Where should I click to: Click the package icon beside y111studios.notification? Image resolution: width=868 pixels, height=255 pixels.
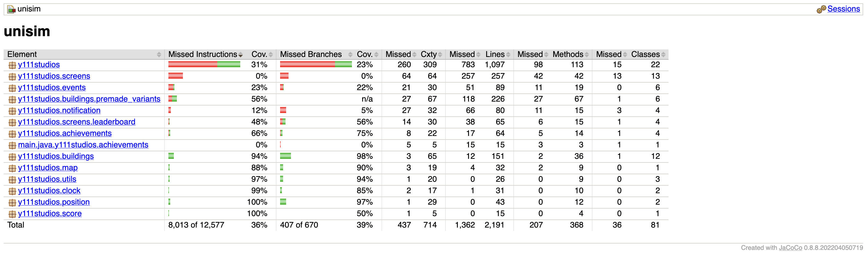click(12, 111)
